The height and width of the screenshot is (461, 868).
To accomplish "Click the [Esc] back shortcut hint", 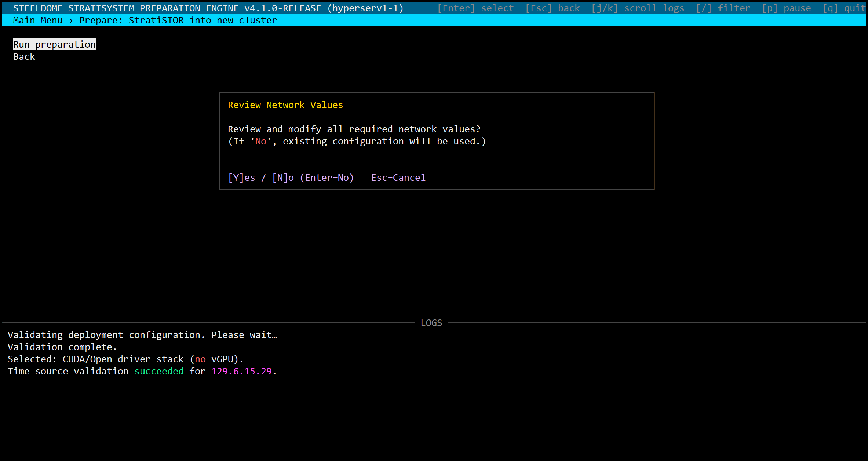I will pos(552,8).
